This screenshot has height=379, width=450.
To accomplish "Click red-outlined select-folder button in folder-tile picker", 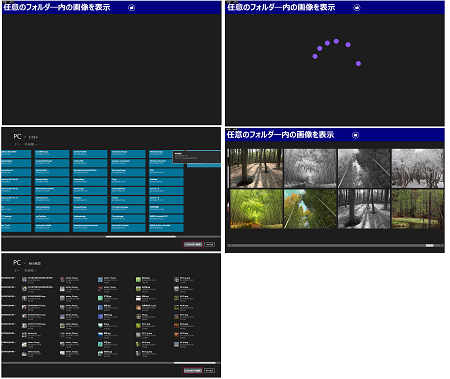I will pos(193,244).
